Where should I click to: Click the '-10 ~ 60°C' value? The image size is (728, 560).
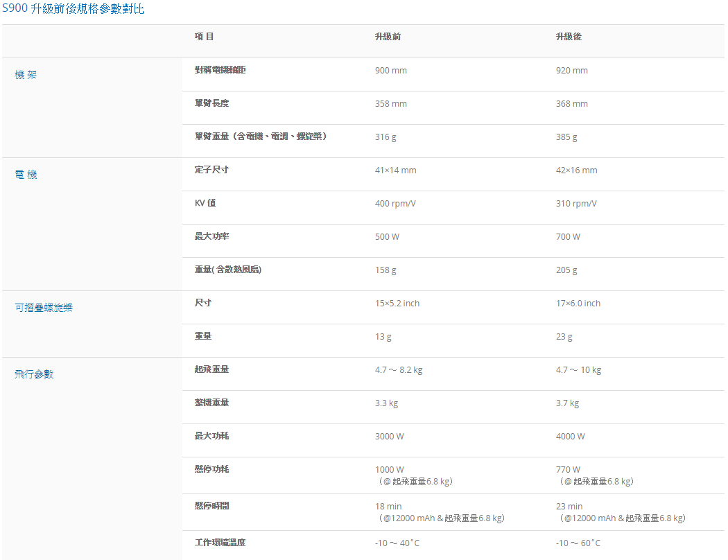pyautogui.click(x=578, y=543)
